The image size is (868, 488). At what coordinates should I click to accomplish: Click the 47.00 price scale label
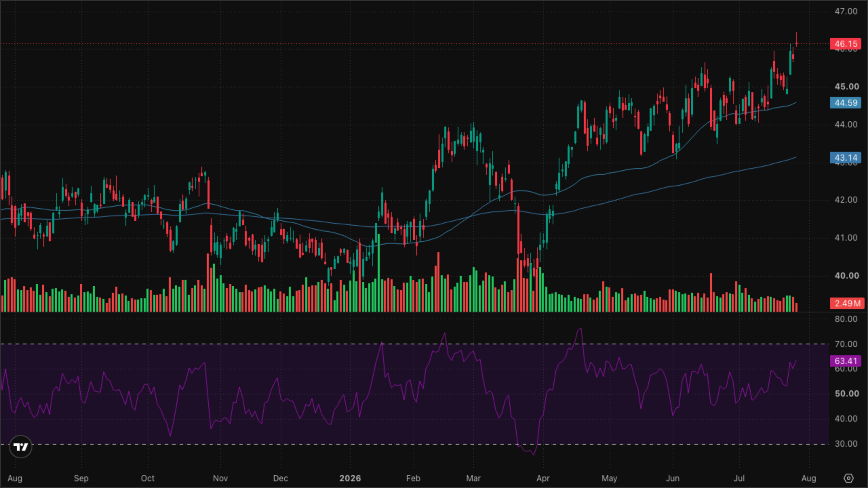[846, 11]
